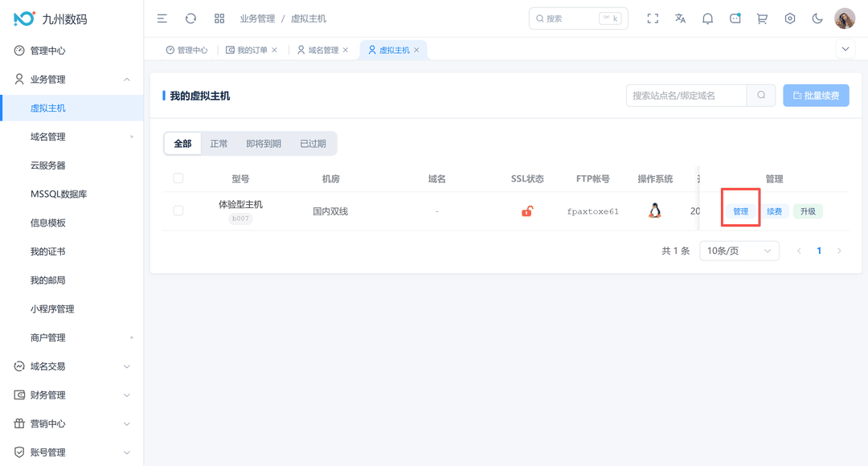Close the 我的订单 tab
Image resolution: width=868 pixels, height=466 pixels.
point(275,50)
